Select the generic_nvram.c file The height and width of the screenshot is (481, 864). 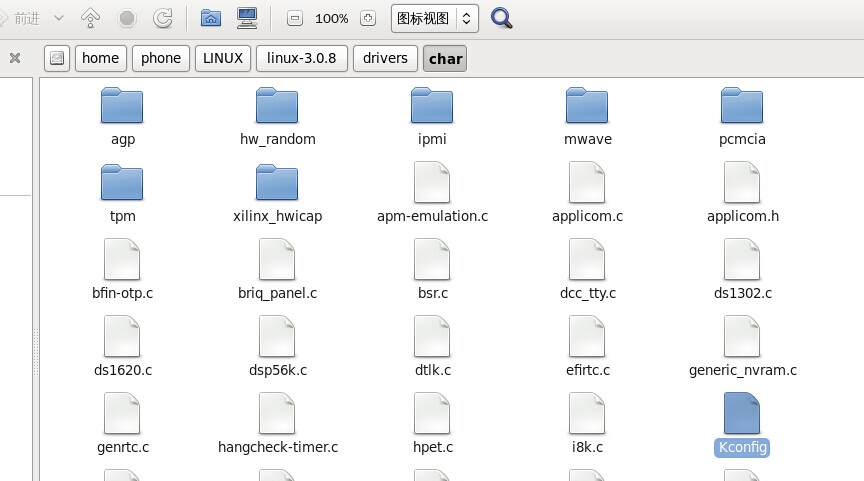(742, 347)
